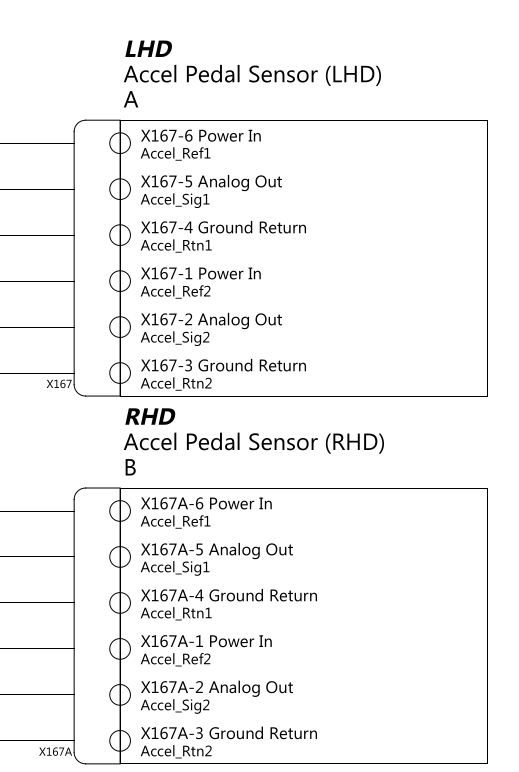519x772 pixels.
Task: Click the X167A-2 Analog Out pin circle
Action: [x=120, y=695]
